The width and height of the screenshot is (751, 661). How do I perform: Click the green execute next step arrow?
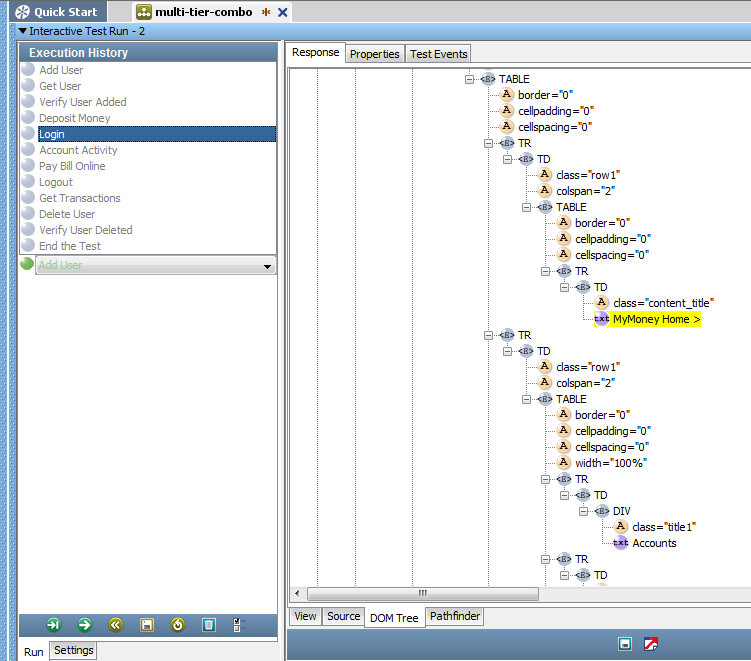[x=84, y=625]
